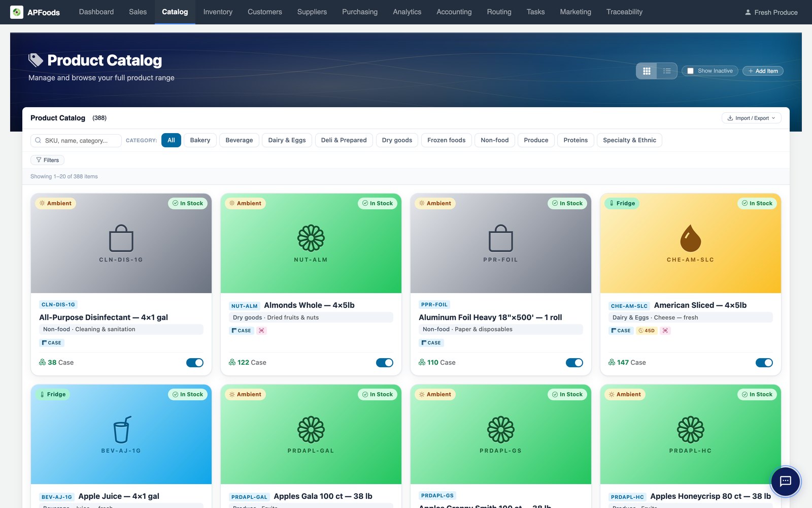Open Apples Honeycrisp 80 ct product title
The height and width of the screenshot is (508, 812).
[x=710, y=496]
